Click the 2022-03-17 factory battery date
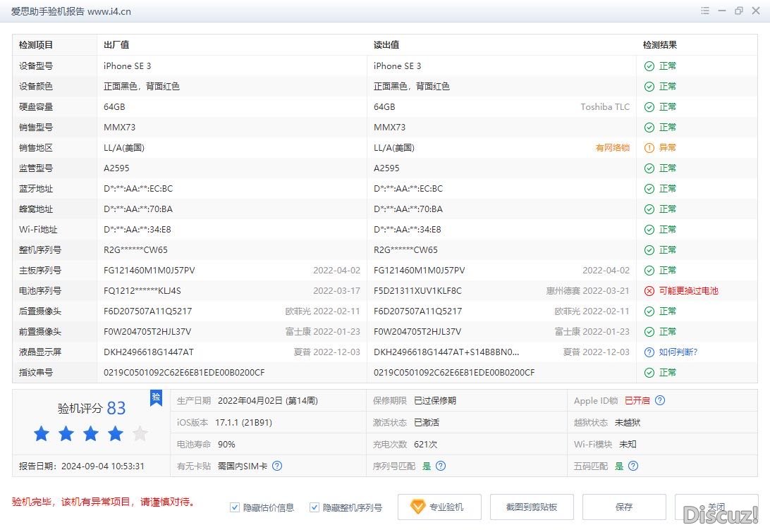The height and width of the screenshot is (532, 770). [x=337, y=291]
